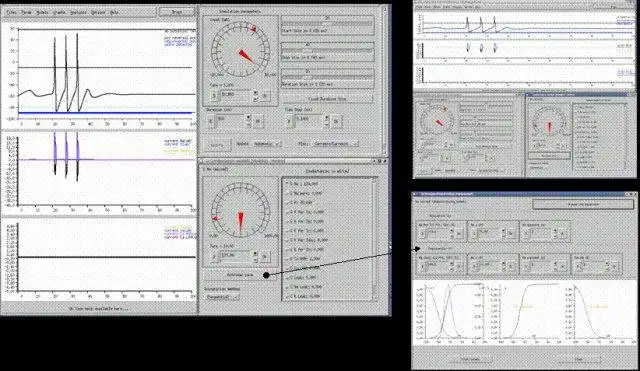Open the Update dropdown set to Automatic
The width and height of the screenshot is (640, 371).
tap(267, 144)
